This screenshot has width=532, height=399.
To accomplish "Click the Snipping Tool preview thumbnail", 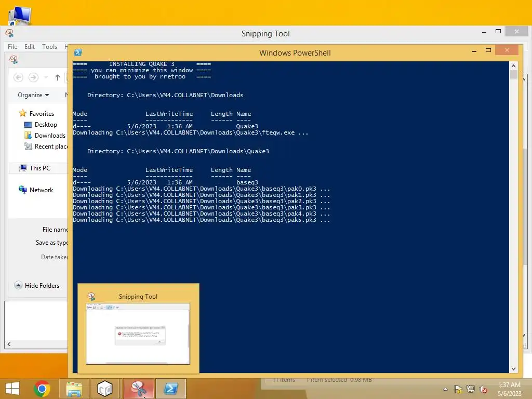I will (138, 334).
